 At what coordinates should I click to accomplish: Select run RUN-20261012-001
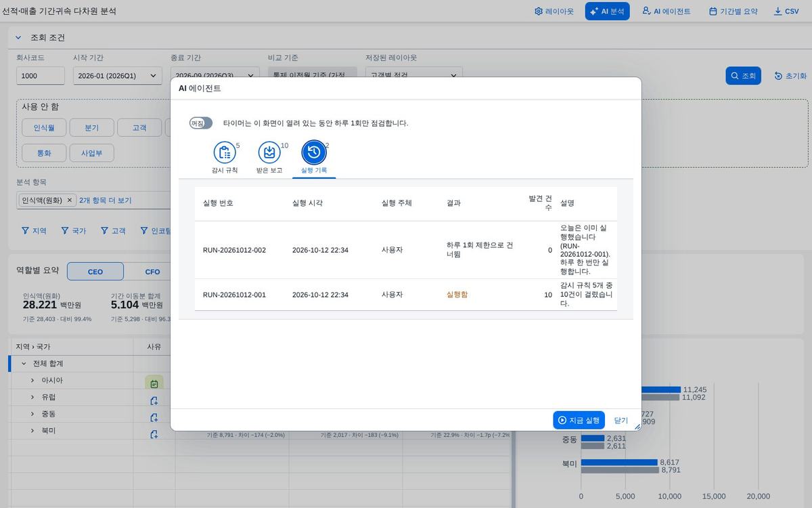[406, 295]
